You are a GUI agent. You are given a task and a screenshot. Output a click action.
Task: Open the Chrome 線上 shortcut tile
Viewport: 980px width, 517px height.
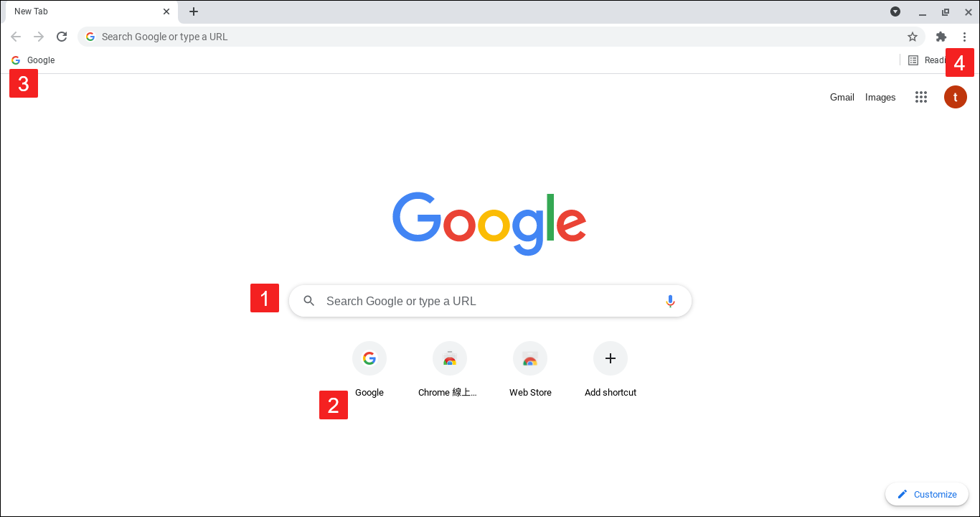[x=450, y=370]
